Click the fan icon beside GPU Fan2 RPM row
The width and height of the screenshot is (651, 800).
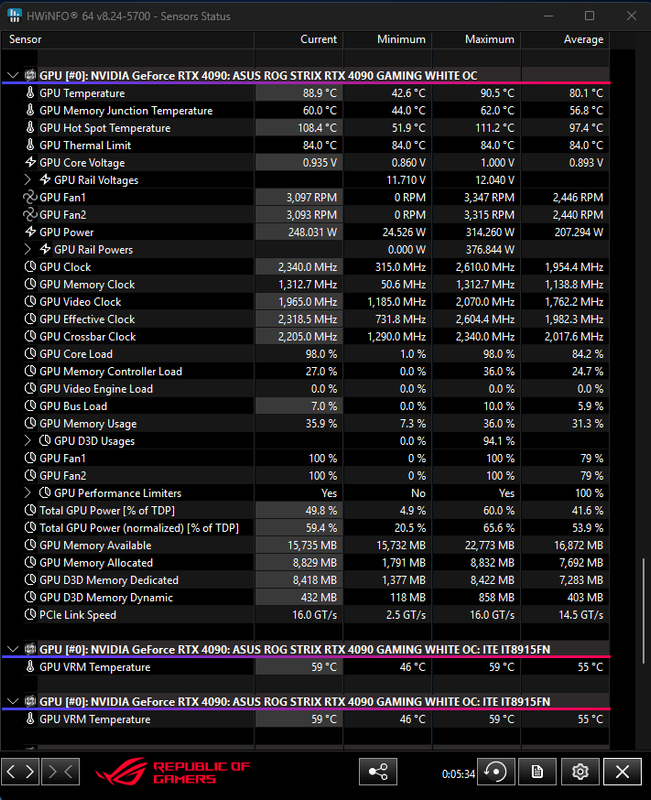pos(30,214)
